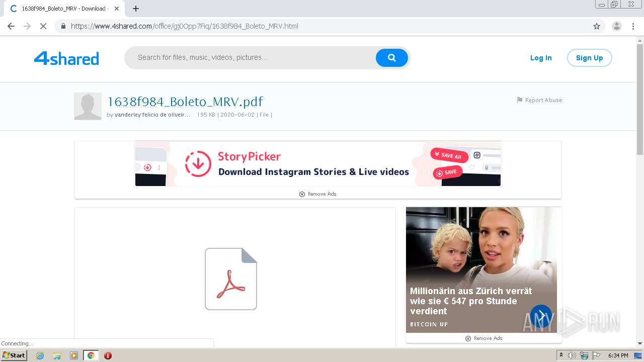The image size is (644, 362).
Task: Stop loading the page
Action: (43, 26)
